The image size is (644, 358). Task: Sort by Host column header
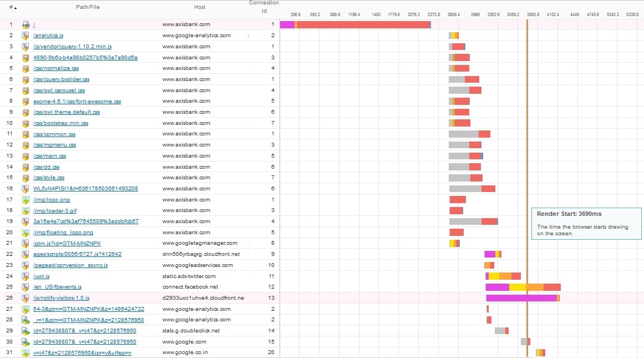coord(200,7)
